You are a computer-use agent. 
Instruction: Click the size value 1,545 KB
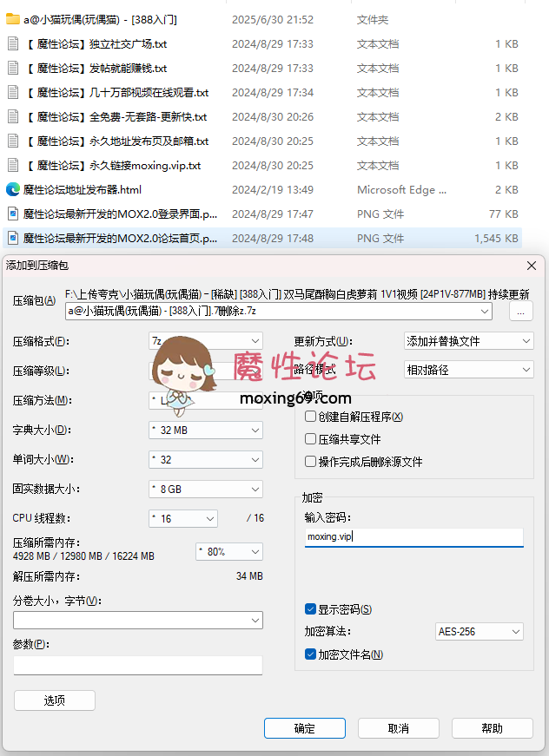pyautogui.click(x=496, y=238)
